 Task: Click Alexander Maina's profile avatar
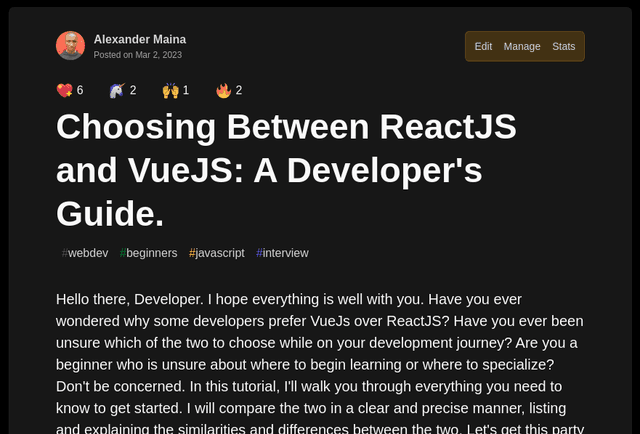70,46
